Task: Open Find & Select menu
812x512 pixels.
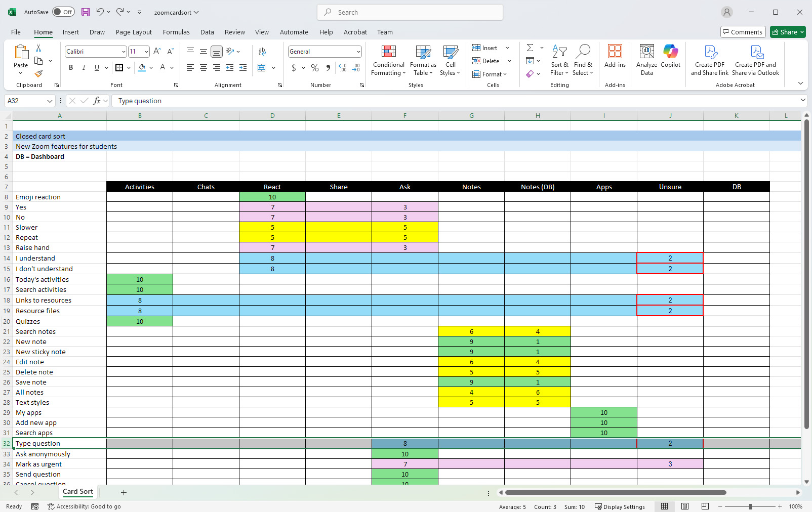Action: (x=583, y=60)
